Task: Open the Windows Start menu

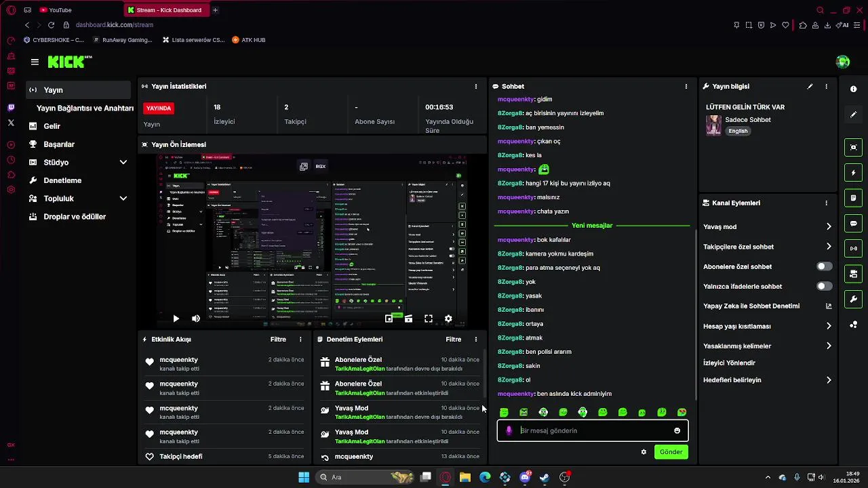Action: 304,477
